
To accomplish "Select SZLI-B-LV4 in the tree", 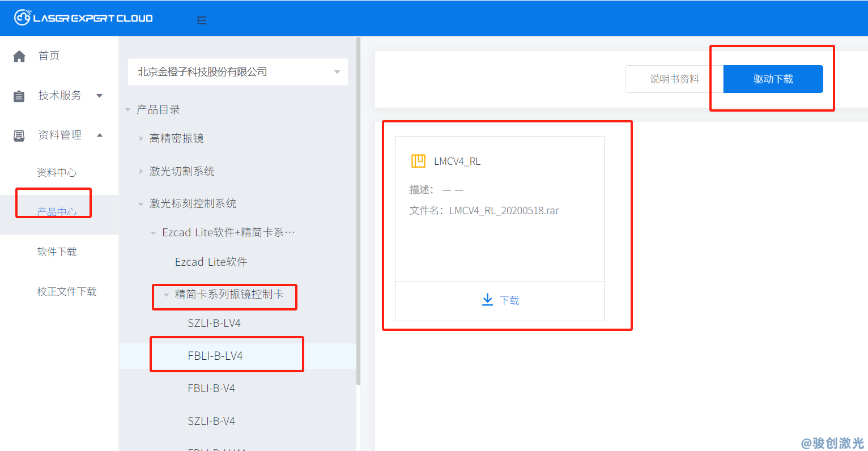I will click(x=214, y=323).
